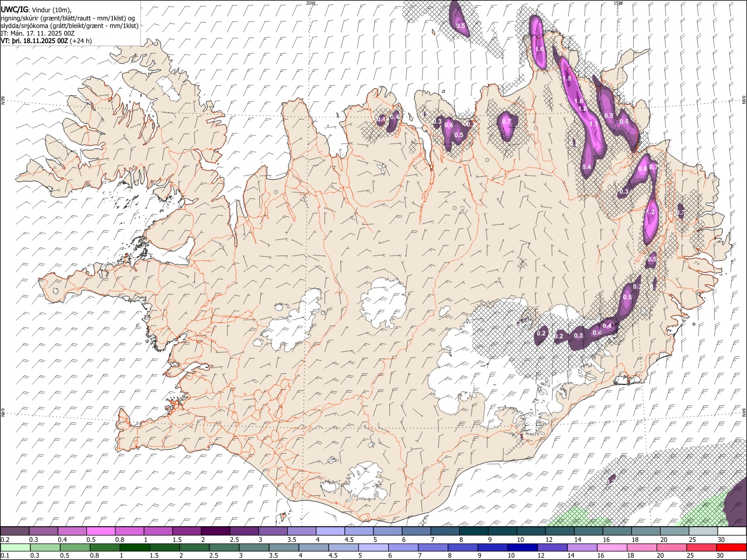Click the '15W' longitude label at the top
This screenshot has height=560, width=747.
click(618, 3)
